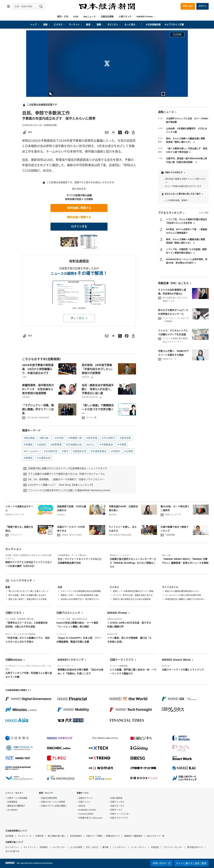Open FINANCIAL TIMES logo link
Image resolution: width=214 pixels, height=868 pixels.
[x=126, y=720]
